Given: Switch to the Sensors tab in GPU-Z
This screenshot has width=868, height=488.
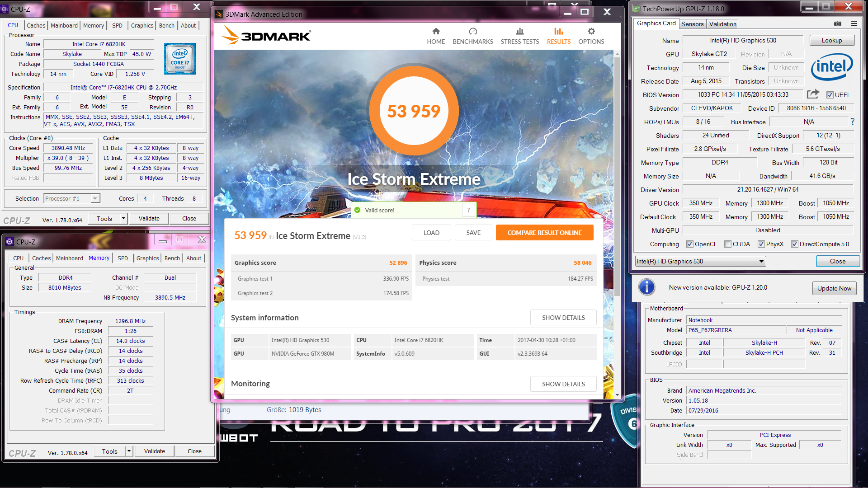Looking at the screenshot, I should 693,24.
